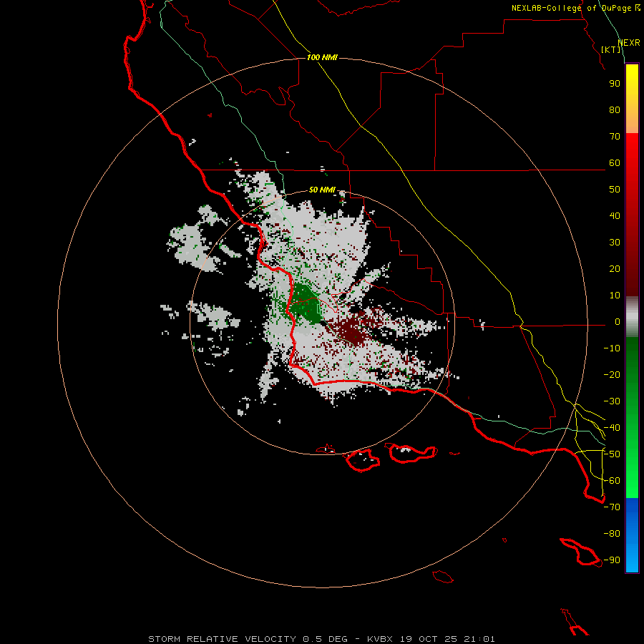
Task: Click the 50 NMI range ring label
Action: click(x=322, y=190)
